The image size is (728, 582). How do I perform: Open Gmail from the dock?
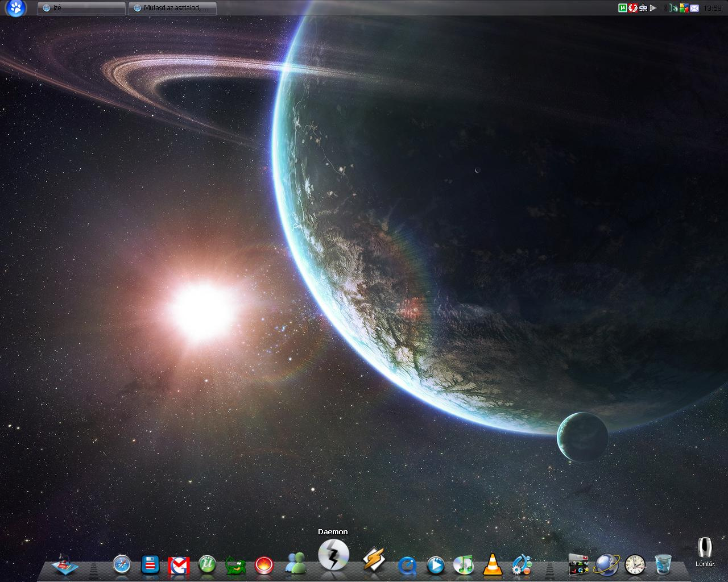(179, 565)
